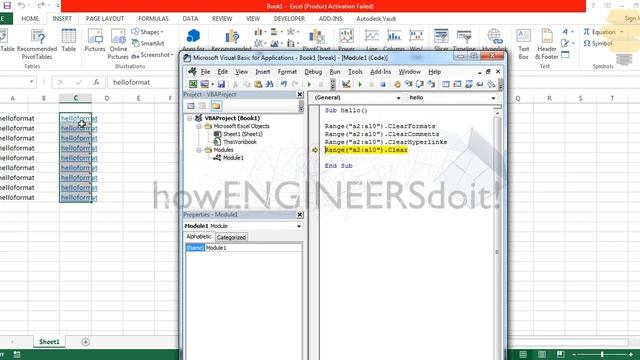Open Debug menu in VBA editor

tap(313, 72)
